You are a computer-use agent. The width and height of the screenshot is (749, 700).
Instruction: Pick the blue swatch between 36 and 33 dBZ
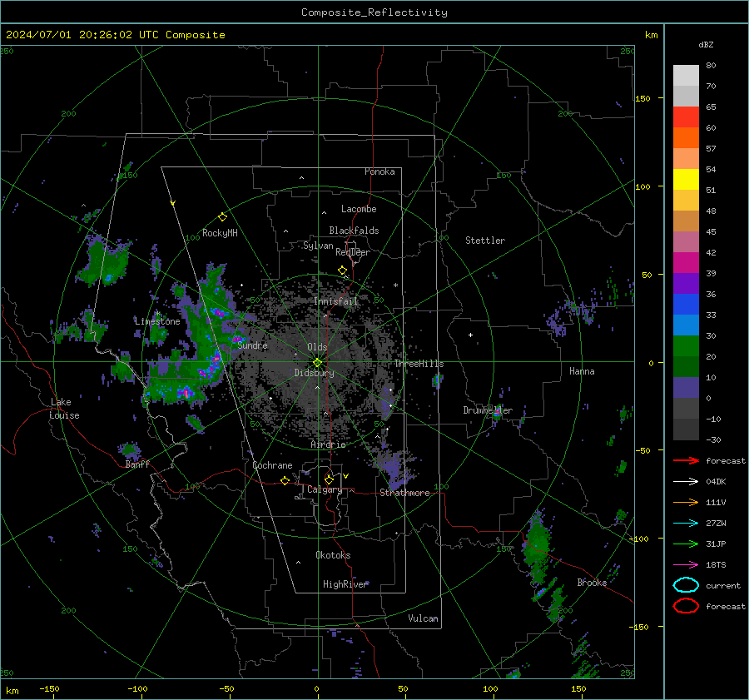tap(686, 305)
